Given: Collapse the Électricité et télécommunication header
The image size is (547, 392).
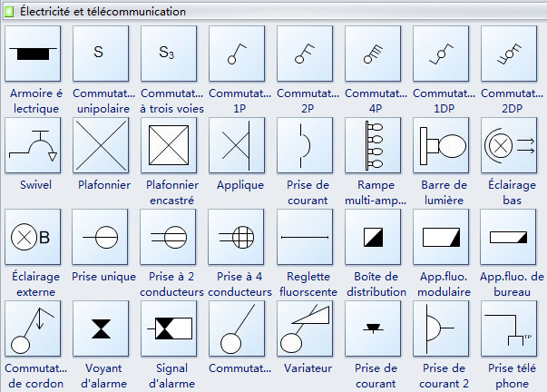Looking at the screenshot, I should pyautogui.click(x=11, y=12).
